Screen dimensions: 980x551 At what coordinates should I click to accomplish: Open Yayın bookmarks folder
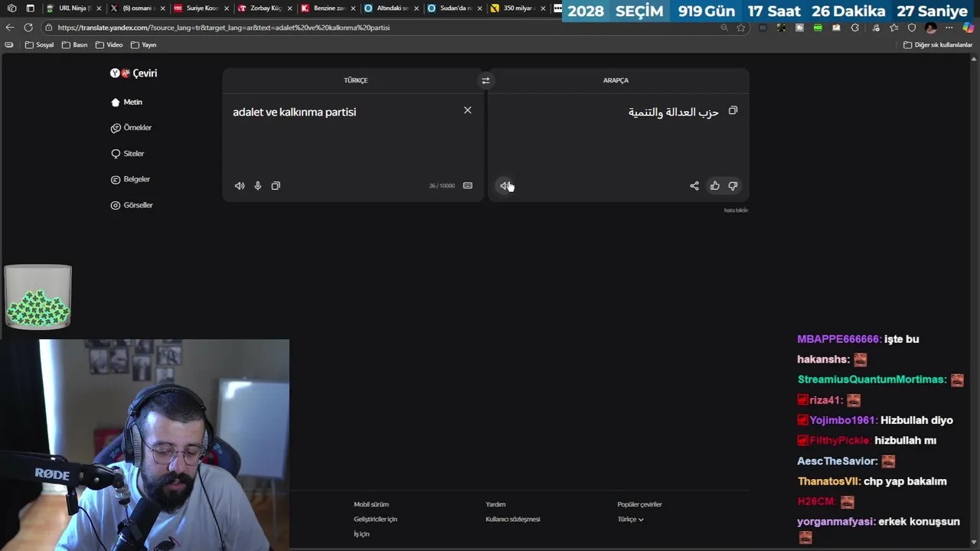coord(143,45)
